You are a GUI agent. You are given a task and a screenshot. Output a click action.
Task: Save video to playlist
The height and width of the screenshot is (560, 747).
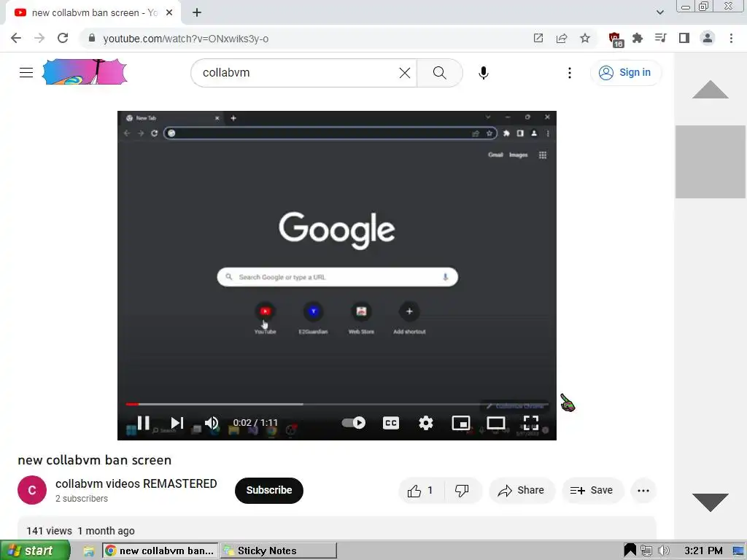tap(592, 491)
